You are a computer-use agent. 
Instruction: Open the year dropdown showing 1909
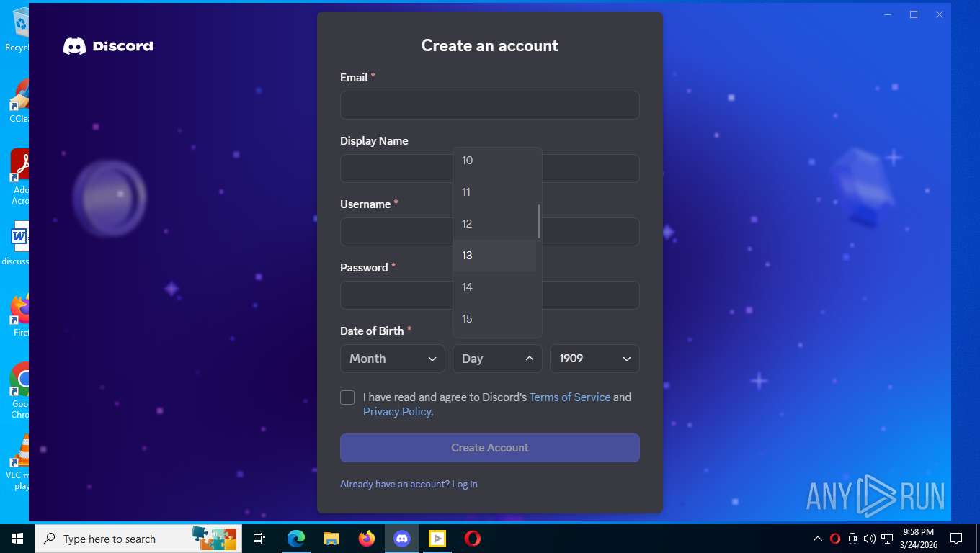coord(594,359)
